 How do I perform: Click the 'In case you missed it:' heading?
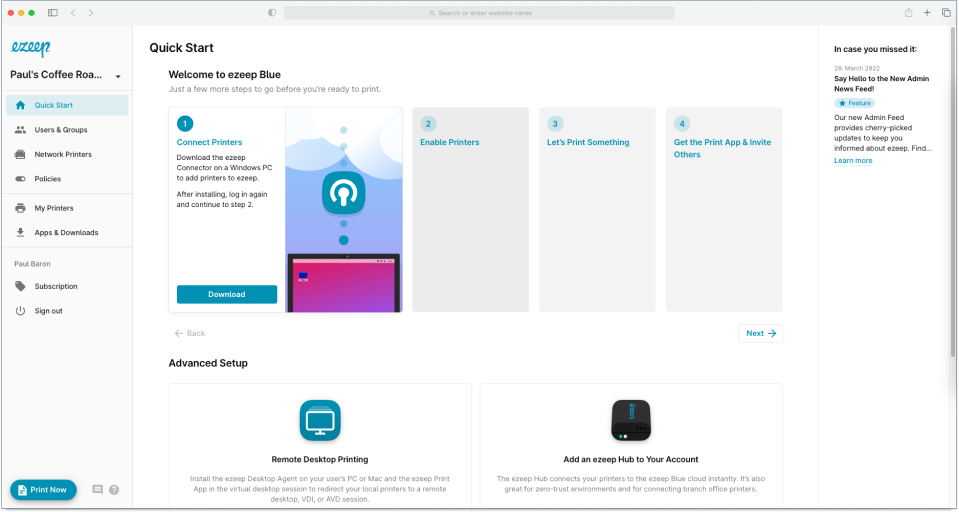coord(875,50)
